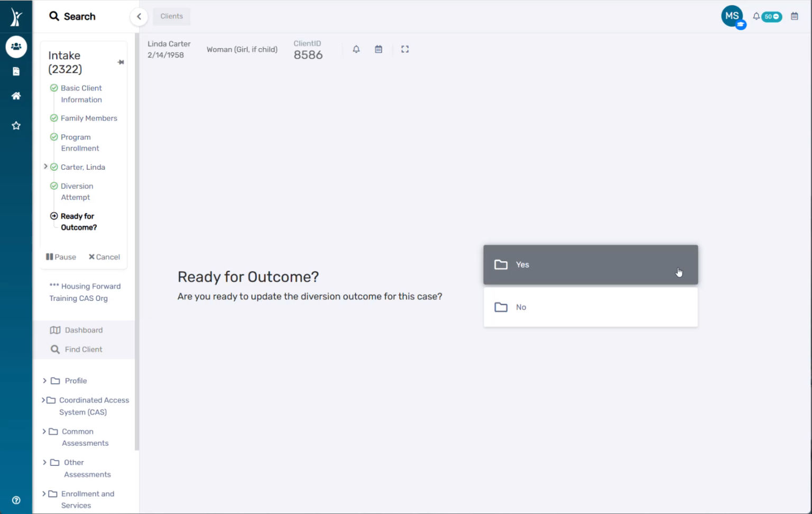Screen dimensions: 812x514
Task: Cancel the intake process
Action: tap(104, 257)
